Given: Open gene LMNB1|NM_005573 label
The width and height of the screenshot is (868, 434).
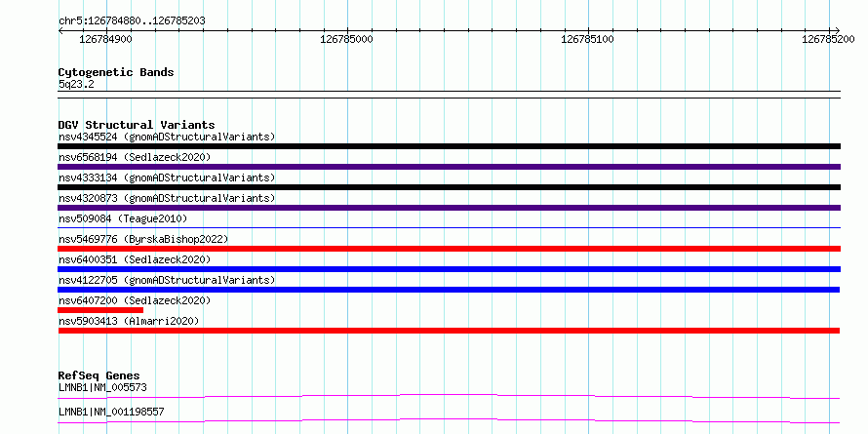Looking at the screenshot, I should point(102,387).
